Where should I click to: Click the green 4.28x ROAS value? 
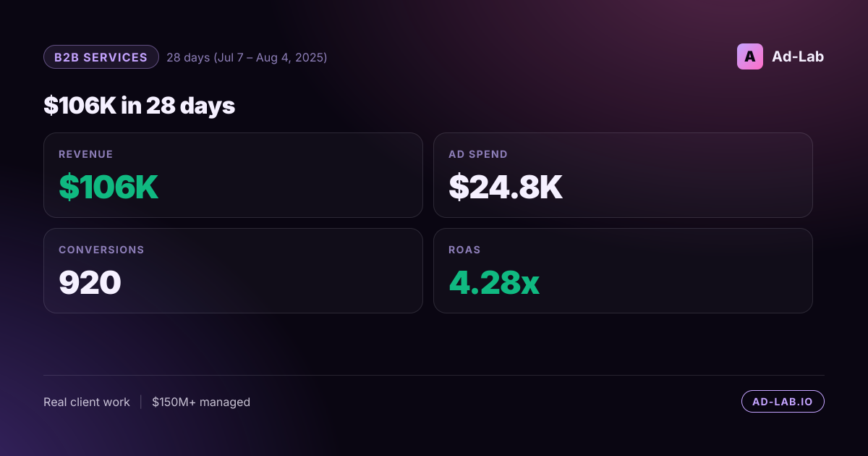pyautogui.click(x=494, y=283)
